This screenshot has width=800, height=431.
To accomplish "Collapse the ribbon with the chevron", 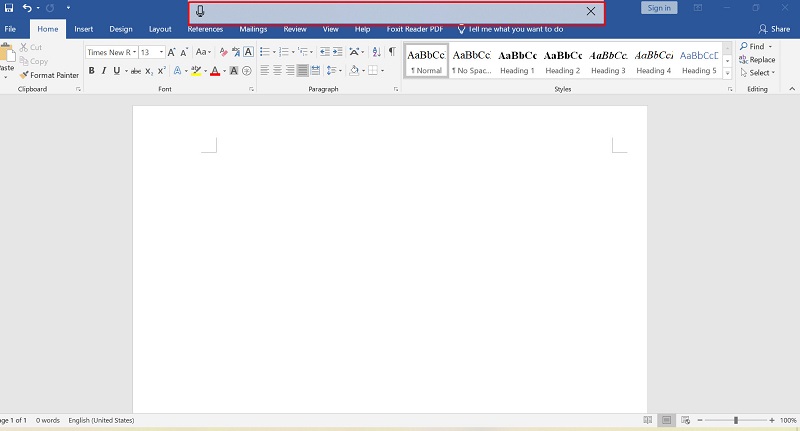I will click(x=792, y=89).
